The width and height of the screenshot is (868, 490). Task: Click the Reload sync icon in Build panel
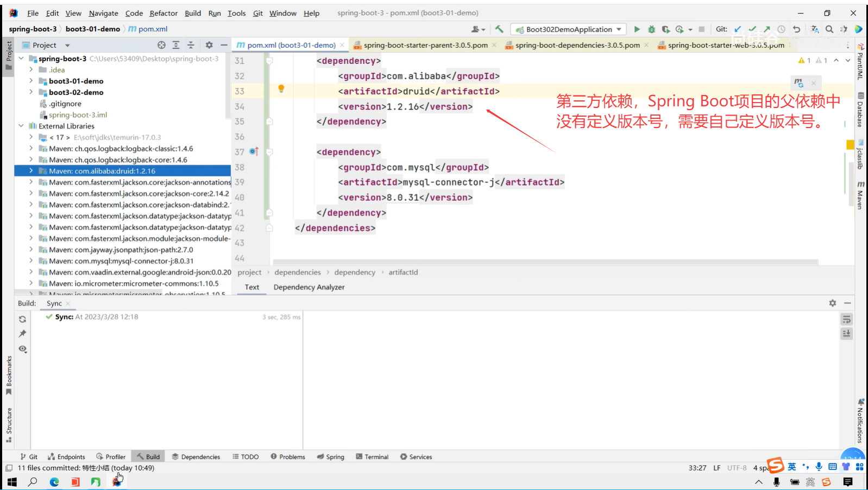point(22,319)
